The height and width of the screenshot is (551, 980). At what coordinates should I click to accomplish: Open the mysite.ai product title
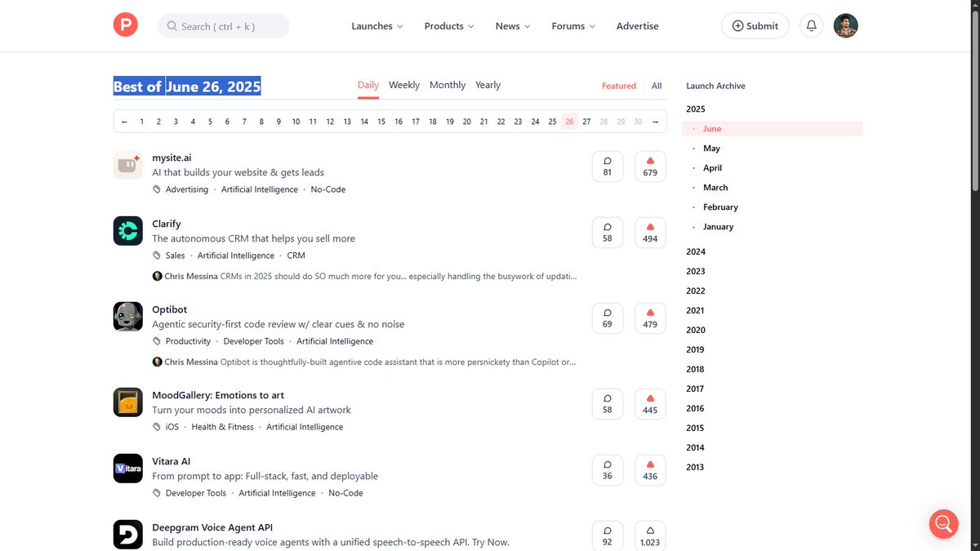[x=171, y=158]
